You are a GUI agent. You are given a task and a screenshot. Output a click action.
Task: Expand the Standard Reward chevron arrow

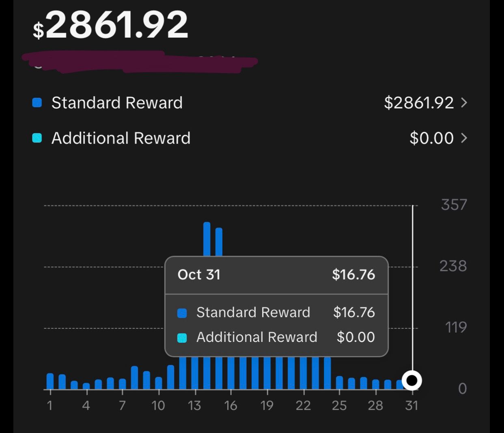coord(464,103)
